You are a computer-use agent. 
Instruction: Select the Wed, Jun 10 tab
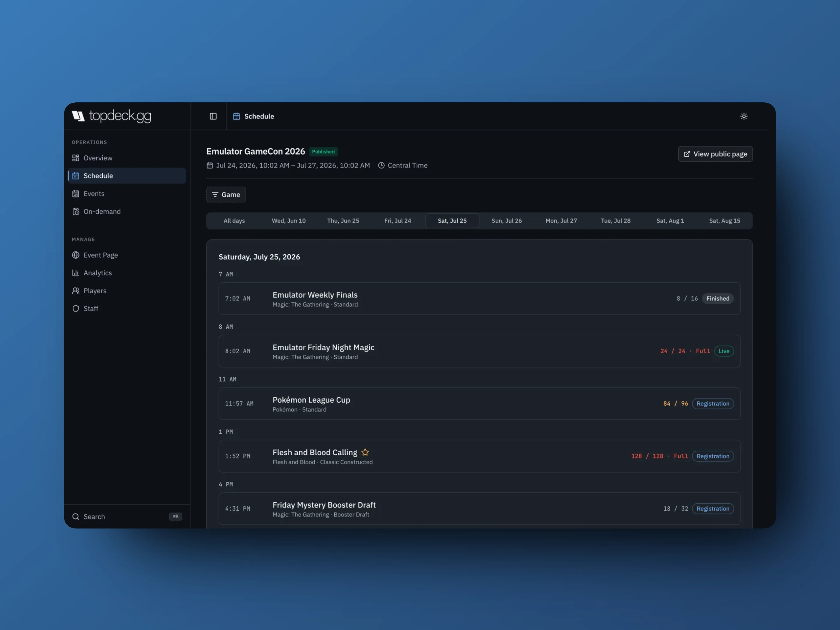pyautogui.click(x=289, y=220)
